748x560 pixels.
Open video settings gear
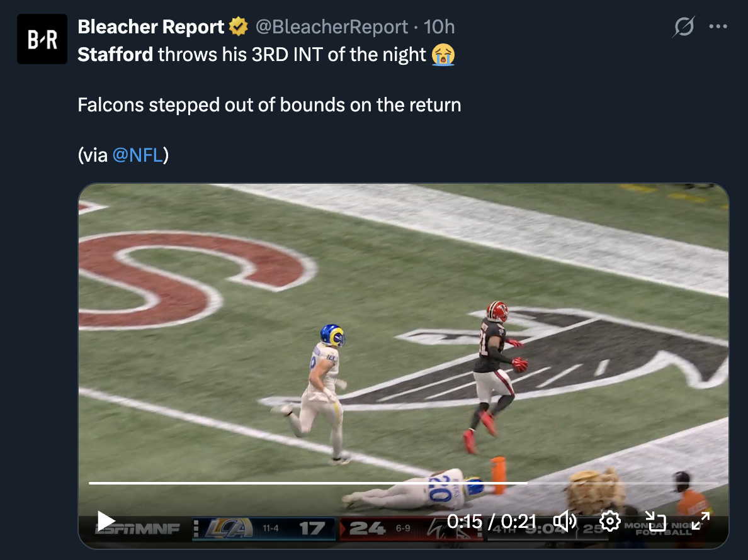(609, 522)
